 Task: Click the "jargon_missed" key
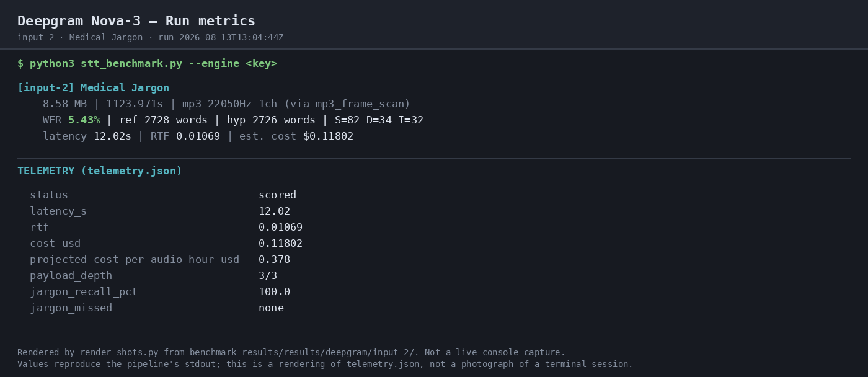click(71, 308)
